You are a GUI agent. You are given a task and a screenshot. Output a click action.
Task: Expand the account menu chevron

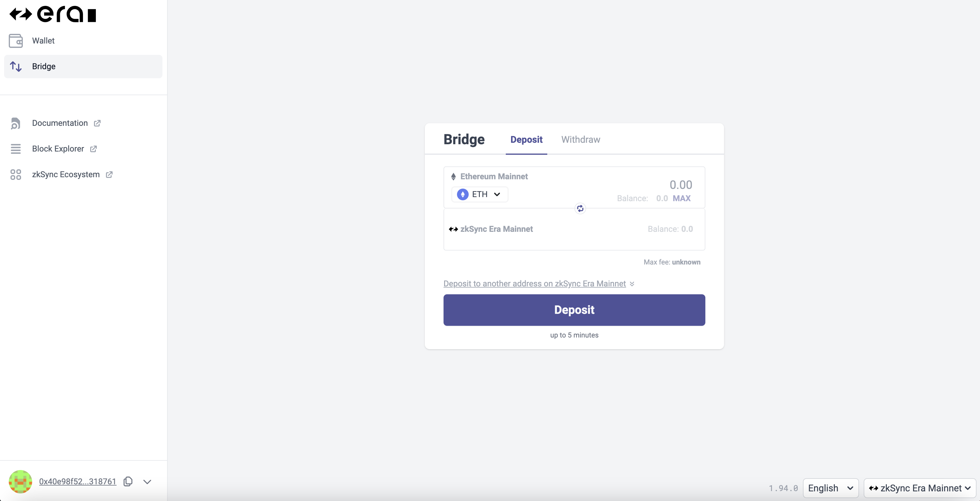(x=147, y=482)
